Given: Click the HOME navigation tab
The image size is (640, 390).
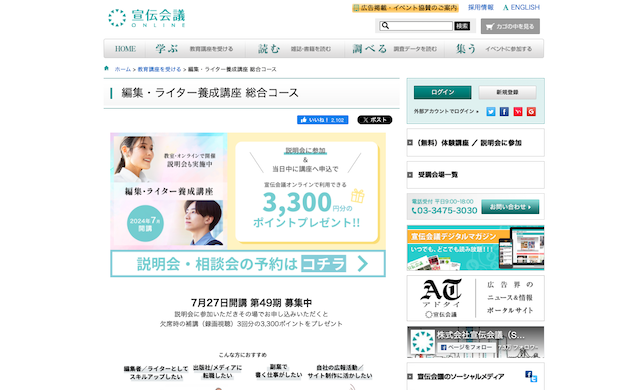Looking at the screenshot, I should (x=125, y=49).
